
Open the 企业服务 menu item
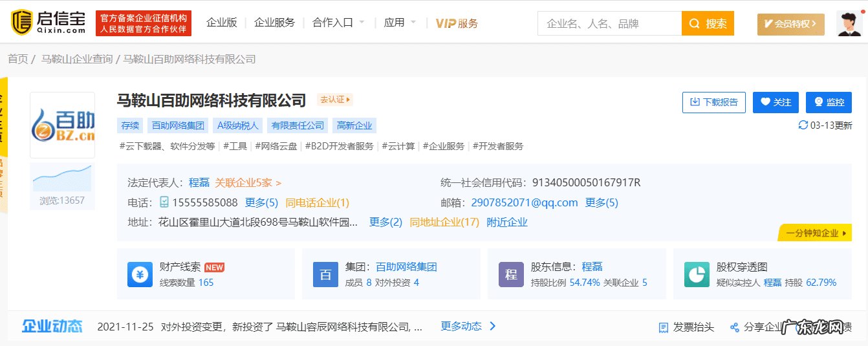(x=274, y=23)
